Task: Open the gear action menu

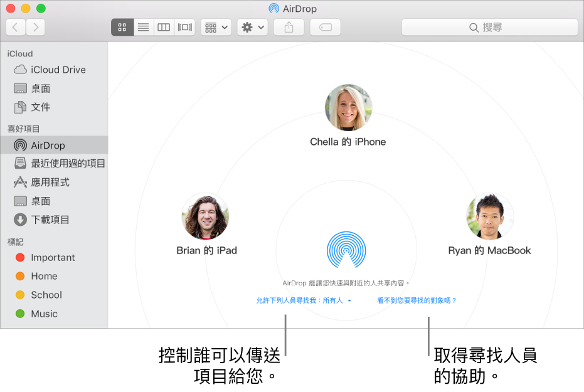Action: click(253, 27)
